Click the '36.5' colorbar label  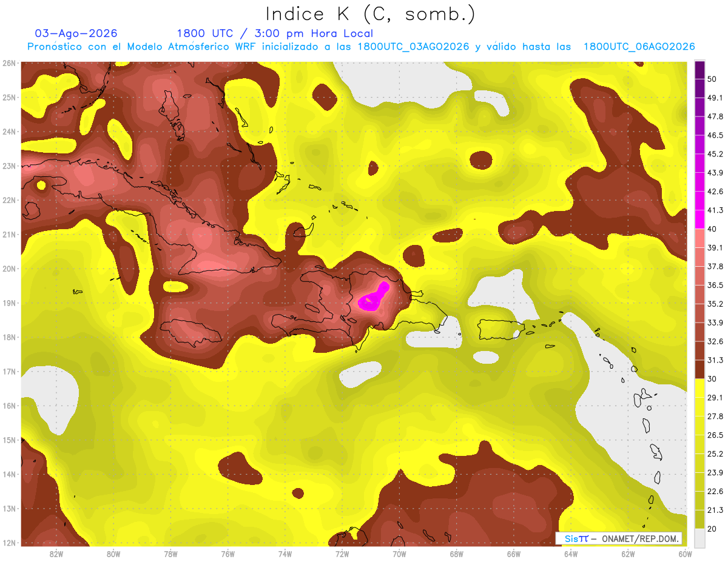(715, 285)
